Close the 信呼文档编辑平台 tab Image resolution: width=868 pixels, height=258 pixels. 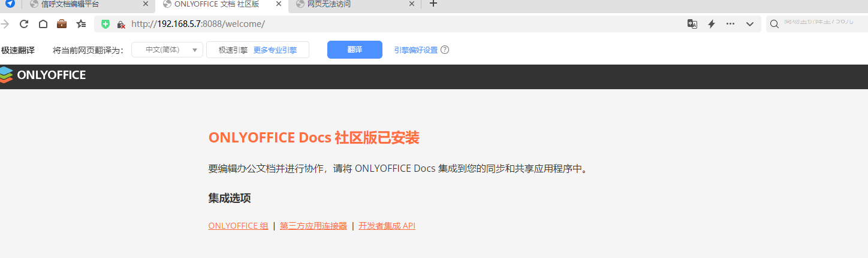point(147,4)
